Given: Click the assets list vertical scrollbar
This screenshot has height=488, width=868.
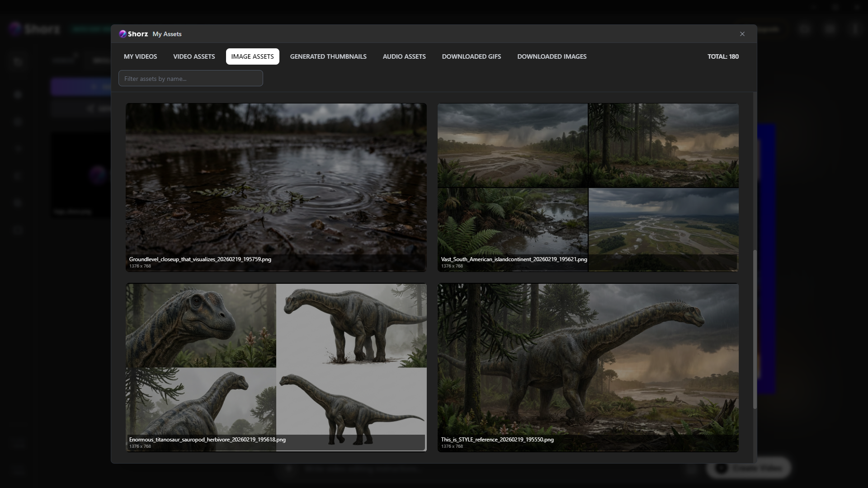Looking at the screenshot, I should click(755, 330).
